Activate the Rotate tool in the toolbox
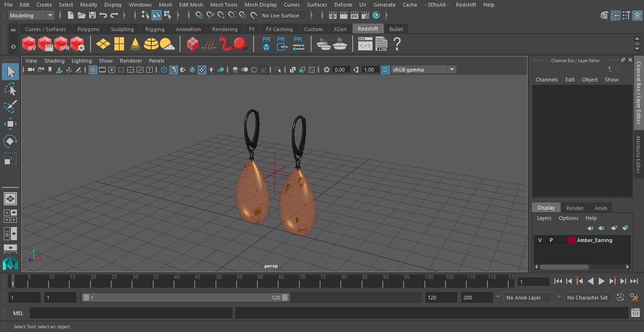Image resolution: width=644 pixels, height=332 pixels. 10,141
